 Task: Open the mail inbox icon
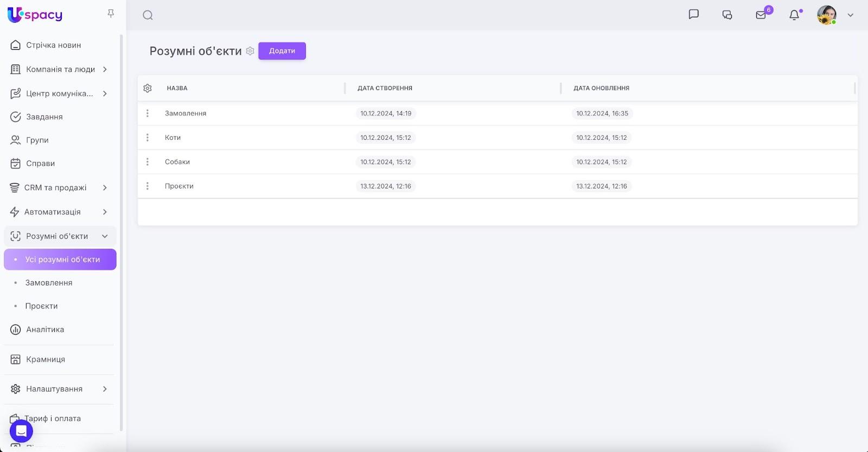761,15
